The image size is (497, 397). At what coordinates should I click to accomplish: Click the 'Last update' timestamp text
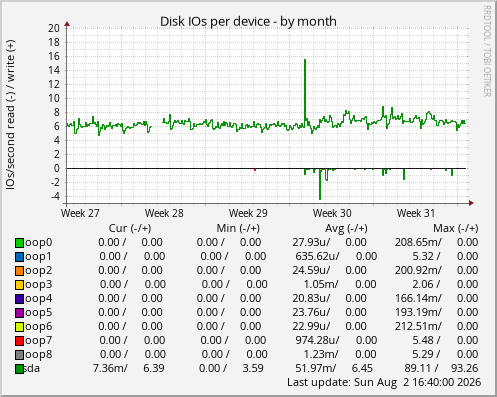(x=384, y=382)
